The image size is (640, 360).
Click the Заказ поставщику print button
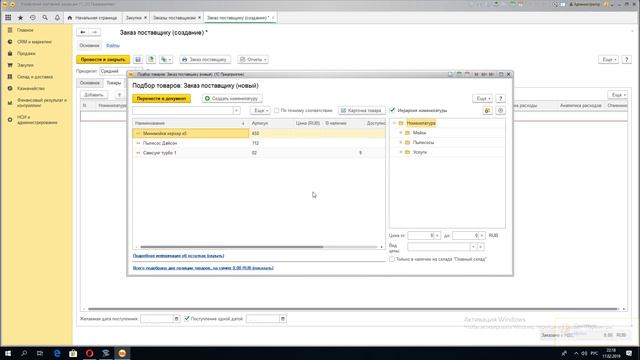pos(204,60)
